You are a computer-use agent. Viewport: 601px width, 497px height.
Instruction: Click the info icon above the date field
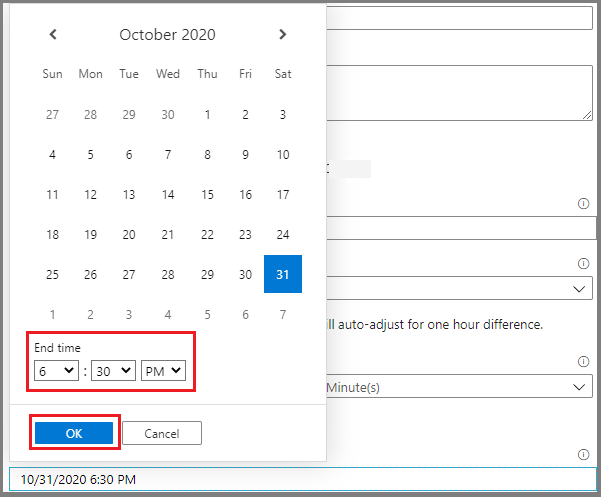[x=583, y=454]
